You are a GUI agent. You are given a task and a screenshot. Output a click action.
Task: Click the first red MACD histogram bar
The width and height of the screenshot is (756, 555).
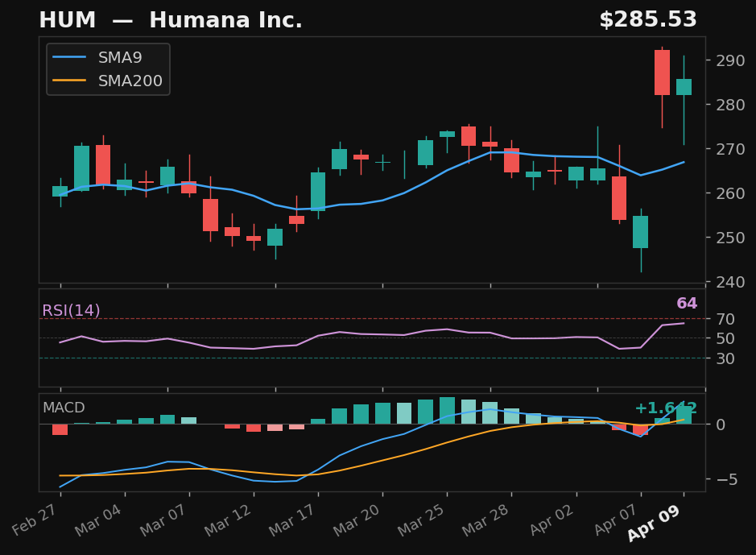click(60, 429)
